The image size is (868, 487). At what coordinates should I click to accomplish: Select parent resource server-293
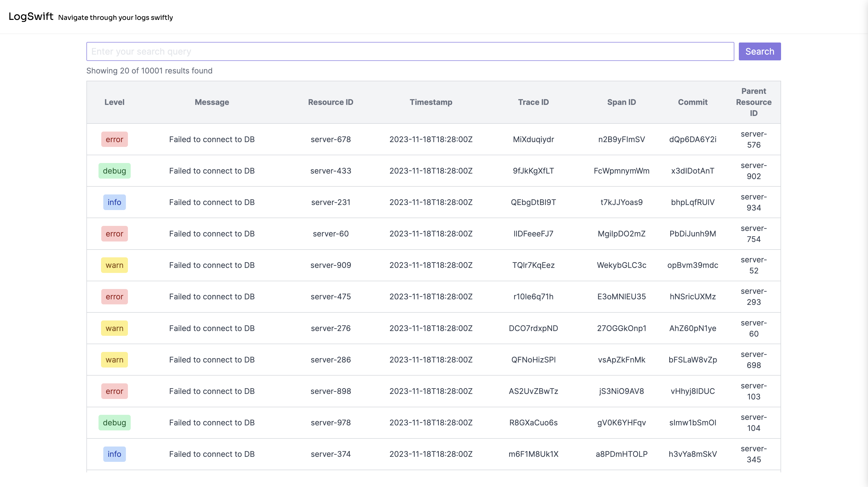pos(753,297)
